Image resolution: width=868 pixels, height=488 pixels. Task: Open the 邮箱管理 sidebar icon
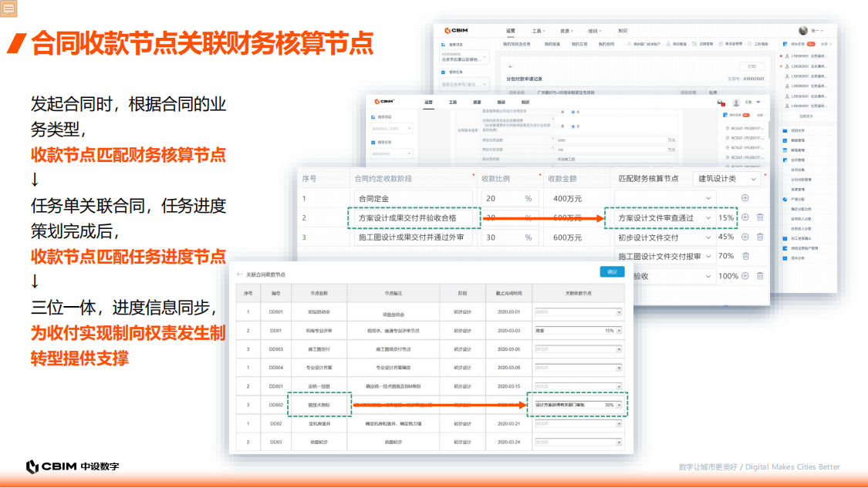[x=785, y=150]
